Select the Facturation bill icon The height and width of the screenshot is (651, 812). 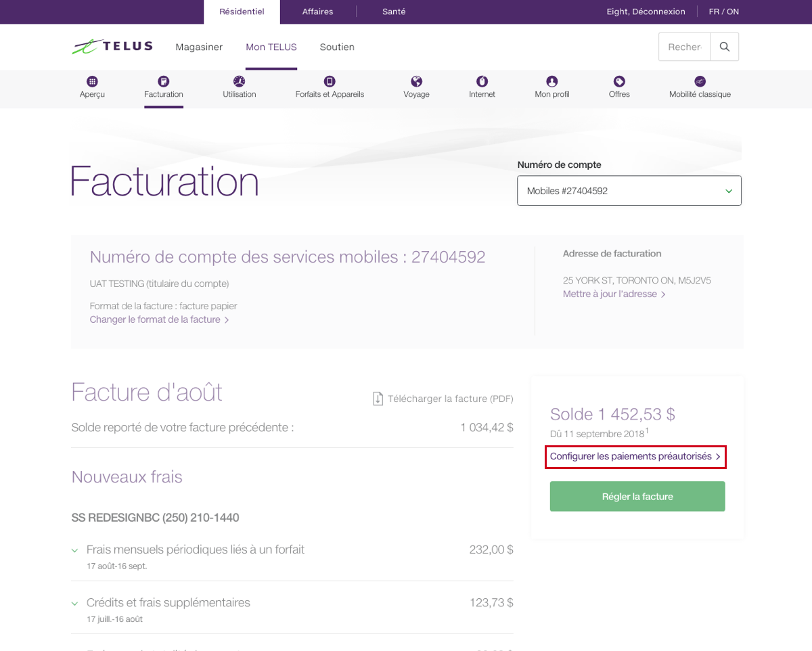tap(164, 81)
